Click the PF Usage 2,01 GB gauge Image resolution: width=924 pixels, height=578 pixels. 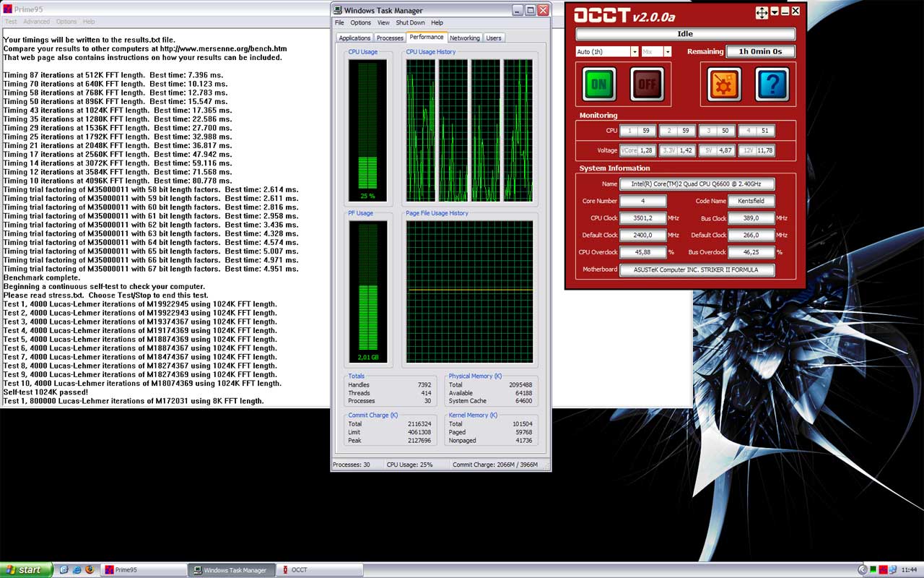coord(367,291)
